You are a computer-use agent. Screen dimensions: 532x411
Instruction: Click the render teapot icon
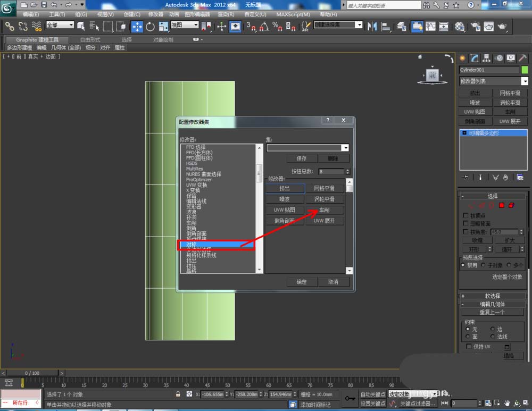pyautogui.click(x=502, y=27)
